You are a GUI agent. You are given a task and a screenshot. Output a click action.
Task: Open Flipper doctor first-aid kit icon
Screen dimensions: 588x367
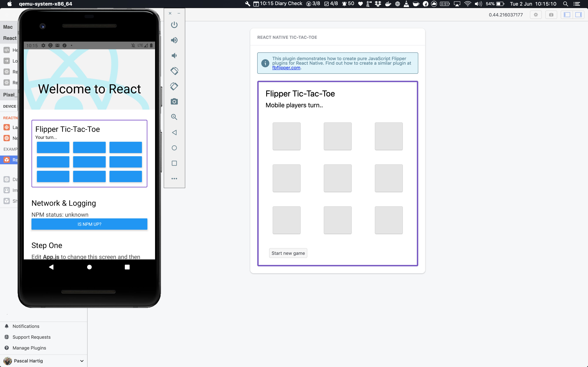click(551, 15)
